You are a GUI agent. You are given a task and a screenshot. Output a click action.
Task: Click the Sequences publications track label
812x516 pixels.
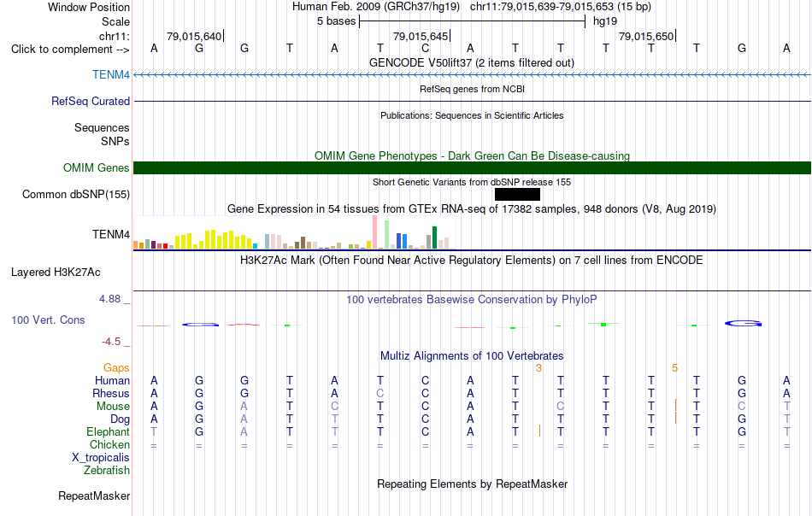pos(102,127)
